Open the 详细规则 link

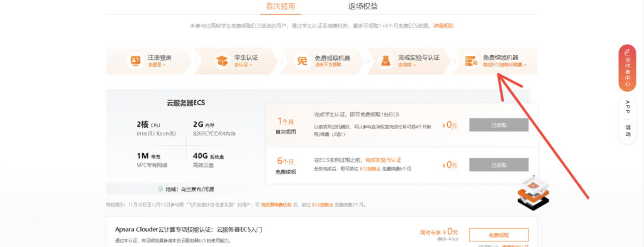[443, 26]
